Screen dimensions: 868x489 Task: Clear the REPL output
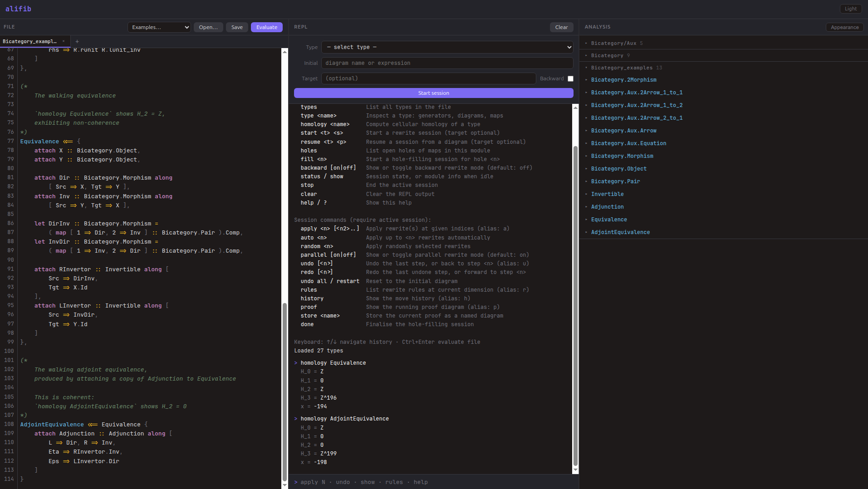point(561,27)
